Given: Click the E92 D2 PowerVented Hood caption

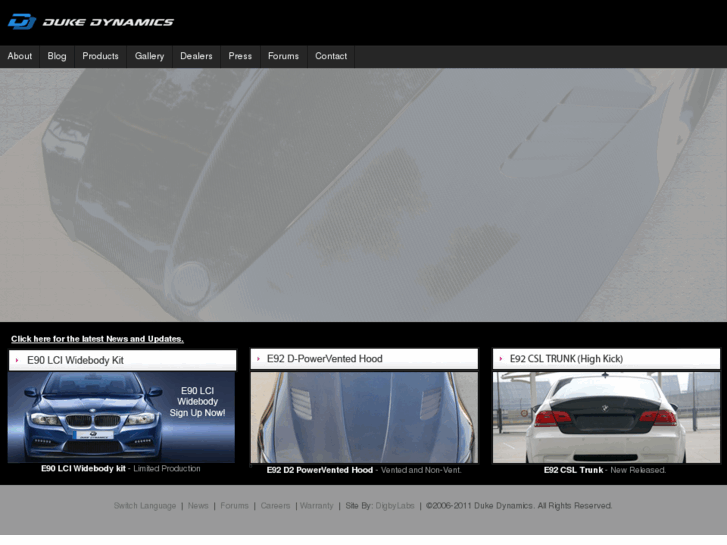Looking at the screenshot, I should point(364,470).
